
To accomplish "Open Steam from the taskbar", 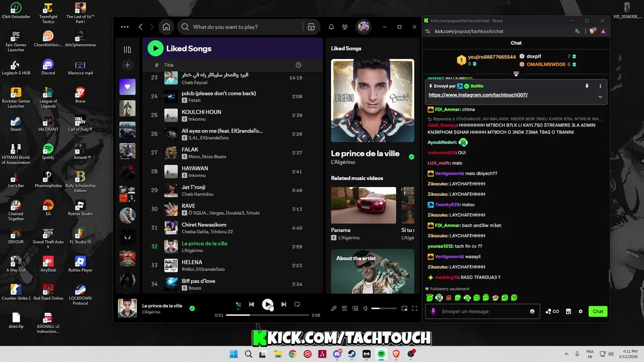I will coord(352,354).
